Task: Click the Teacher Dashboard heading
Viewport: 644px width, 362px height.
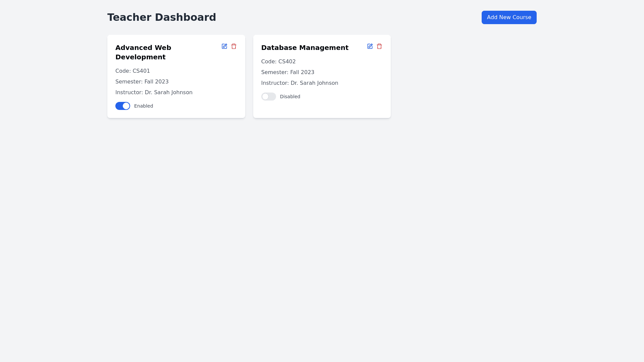Action: [161, 17]
